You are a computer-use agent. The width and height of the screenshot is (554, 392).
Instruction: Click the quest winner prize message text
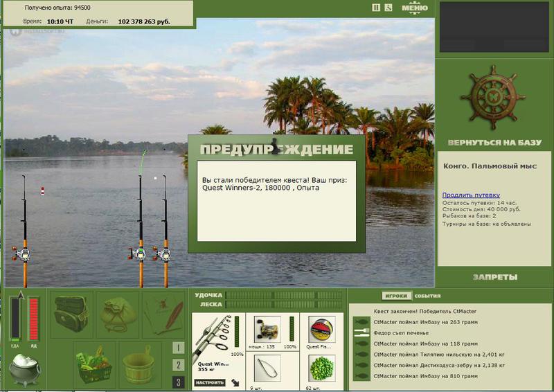point(274,184)
